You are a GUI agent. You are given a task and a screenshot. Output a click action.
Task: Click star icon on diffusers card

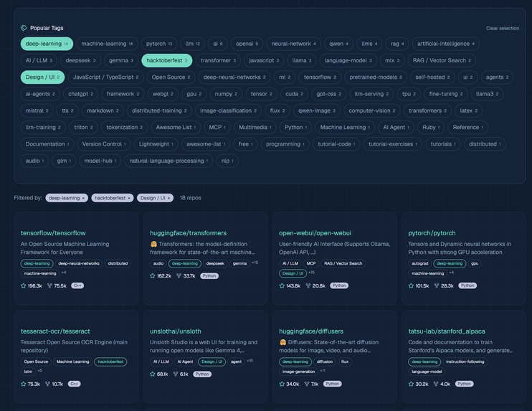282,384
